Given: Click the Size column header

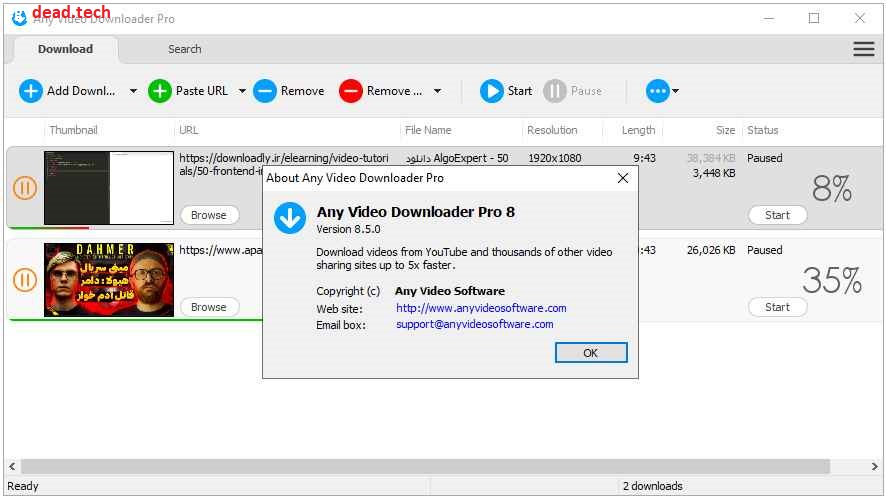Looking at the screenshot, I should tap(726, 130).
